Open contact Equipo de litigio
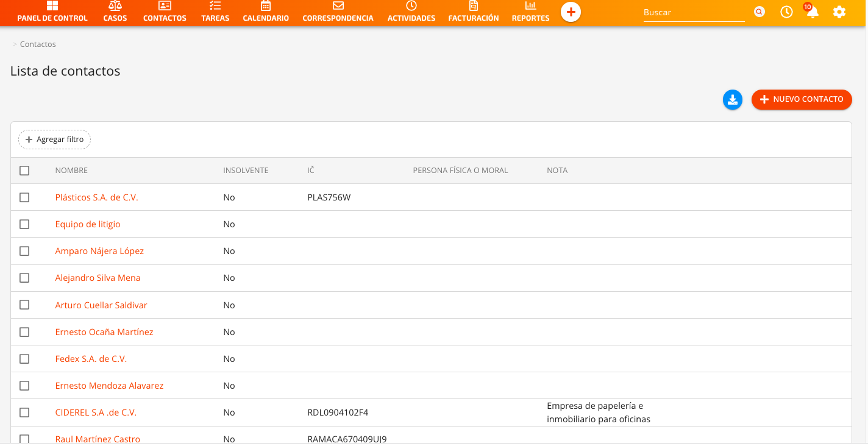 [88, 224]
